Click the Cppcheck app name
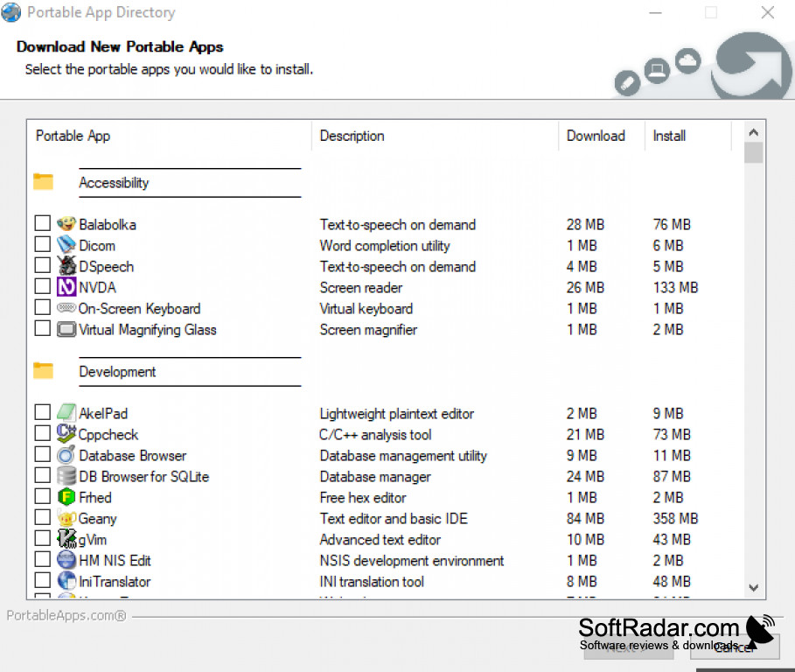This screenshot has height=672, width=795. pyautogui.click(x=108, y=435)
